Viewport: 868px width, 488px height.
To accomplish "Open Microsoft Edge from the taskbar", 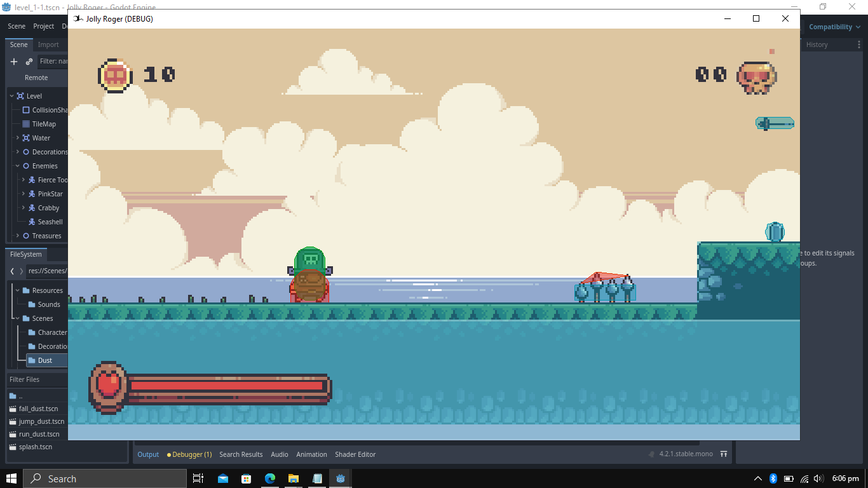I will click(x=269, y=478).
